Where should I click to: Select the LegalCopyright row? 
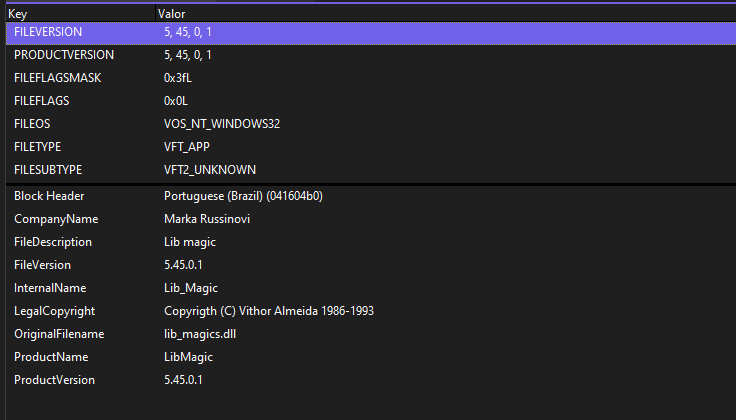tap(54, 311)
